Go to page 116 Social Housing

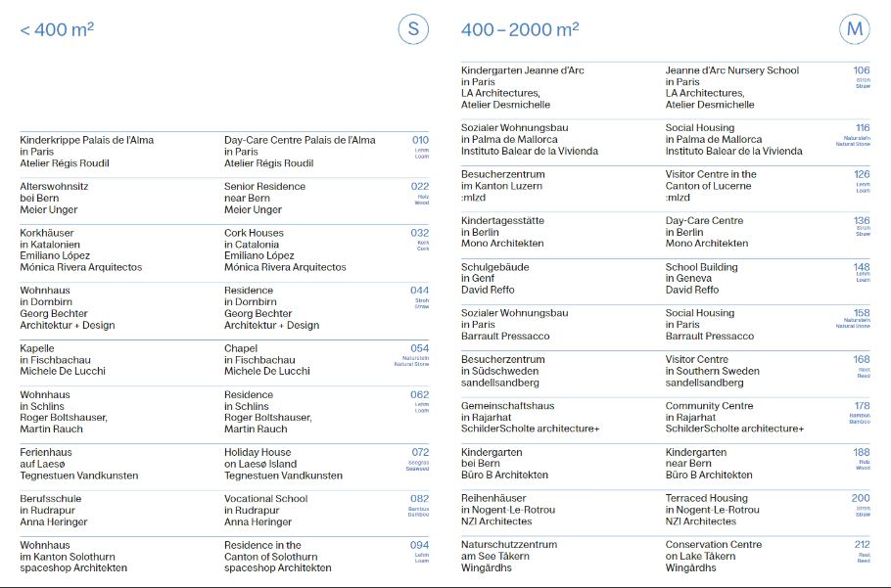[862, 128]
